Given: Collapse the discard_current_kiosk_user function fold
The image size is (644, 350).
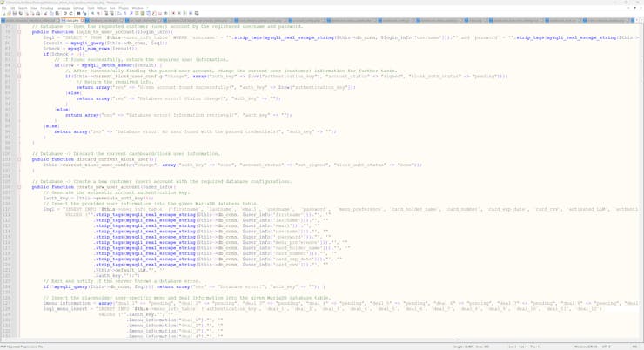Looking at the screenshot, I should click(x=19, y=159).
